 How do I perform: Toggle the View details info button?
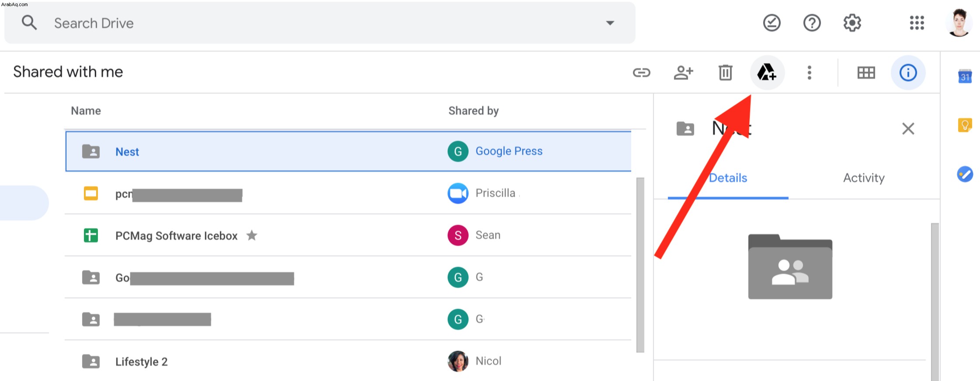coord(908,73)
